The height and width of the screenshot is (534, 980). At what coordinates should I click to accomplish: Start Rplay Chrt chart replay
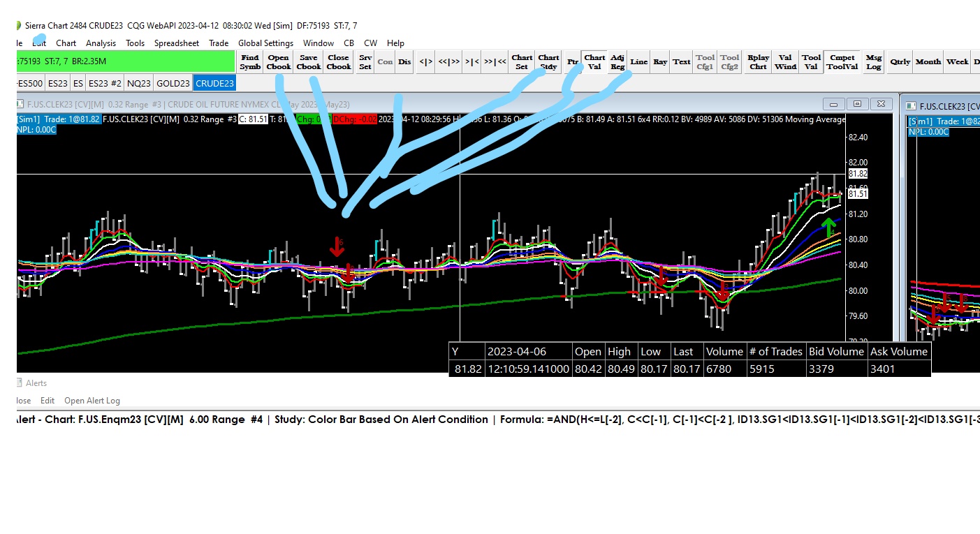[x=758, y=61]
